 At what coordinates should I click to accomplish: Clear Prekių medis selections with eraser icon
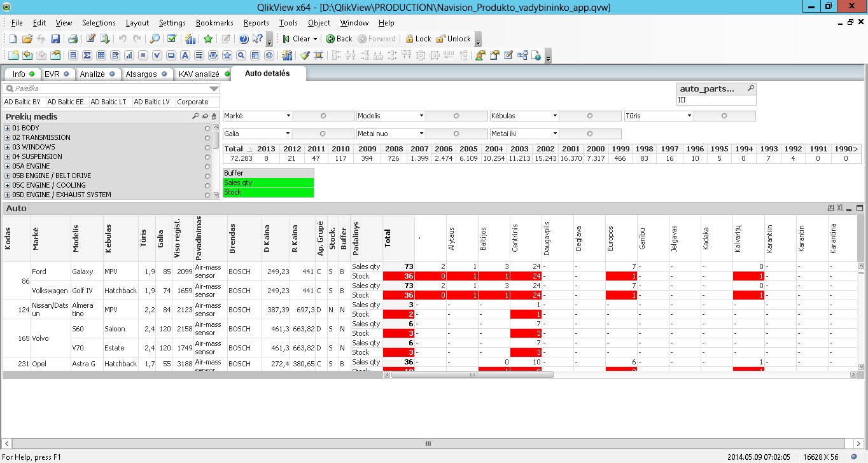click(205, 116)
